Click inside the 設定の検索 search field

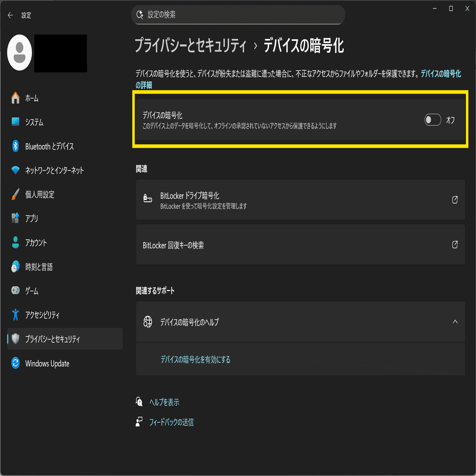tap(238, 15)
